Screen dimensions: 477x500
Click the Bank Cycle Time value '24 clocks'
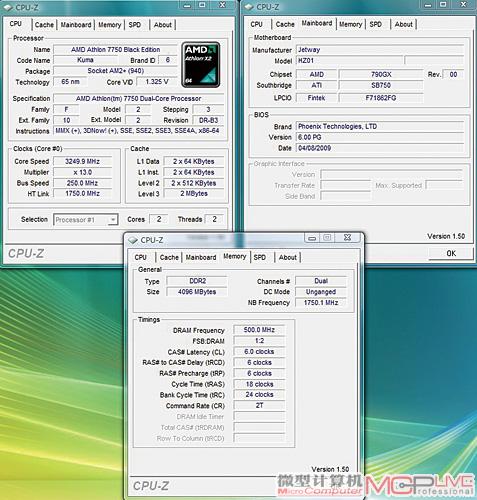click(259, 395)
